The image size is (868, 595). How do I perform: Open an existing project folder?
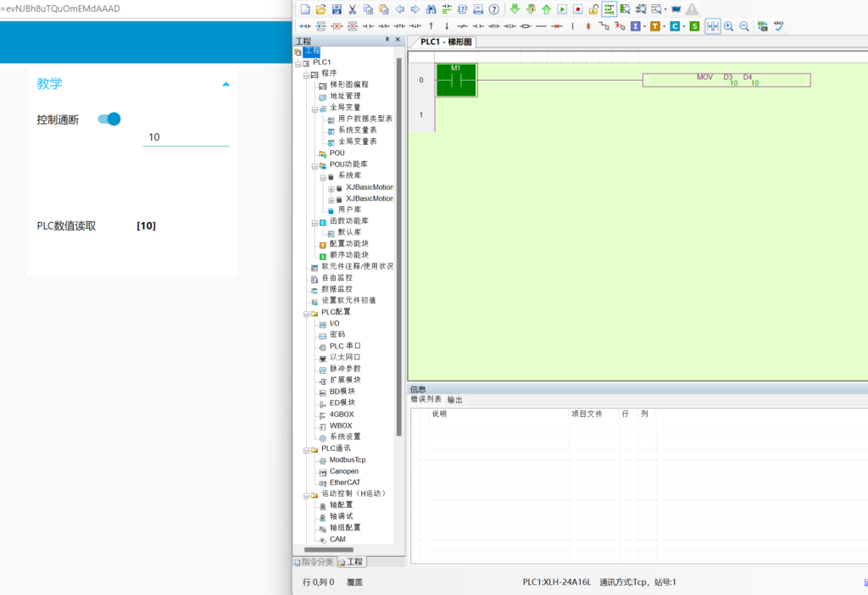(x=320, y=8)
